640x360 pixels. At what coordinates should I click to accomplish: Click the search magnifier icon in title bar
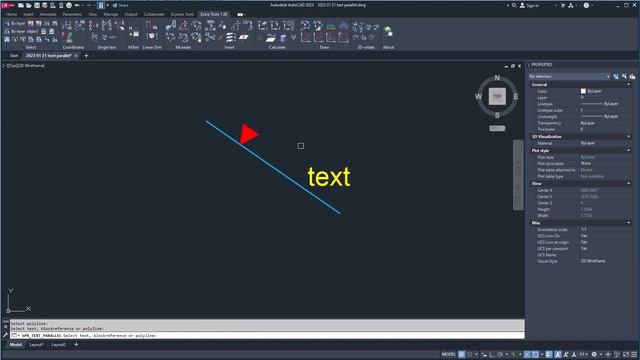pyautogui.click(x=514, y=5)
